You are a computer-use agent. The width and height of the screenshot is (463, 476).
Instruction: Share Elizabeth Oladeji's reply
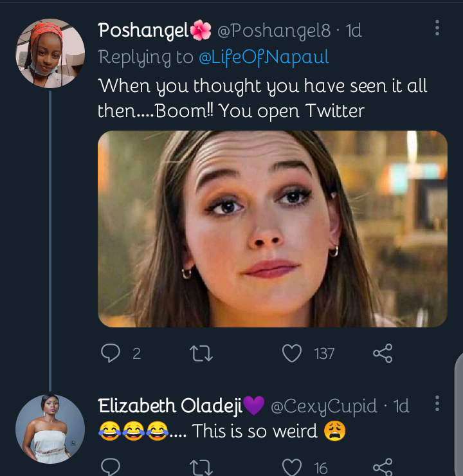tap(383, 467)
